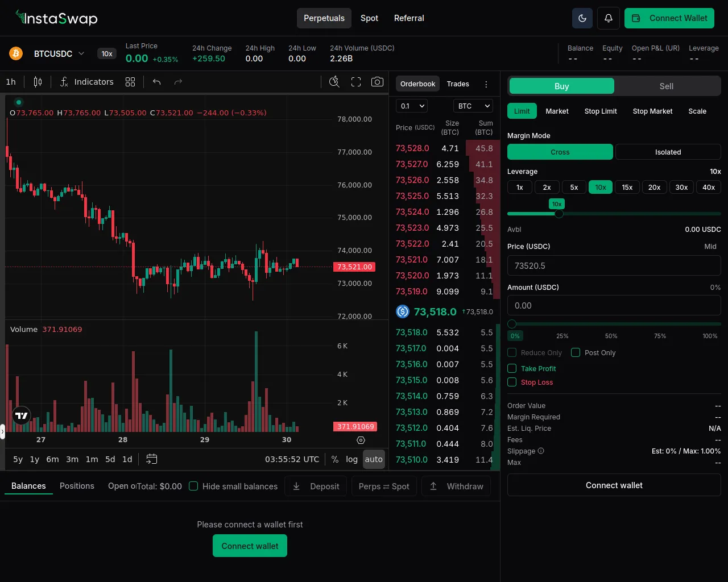The image size is (728, 582).
Task: Select the Orderbook tab
Action: (x=417, y=84)
